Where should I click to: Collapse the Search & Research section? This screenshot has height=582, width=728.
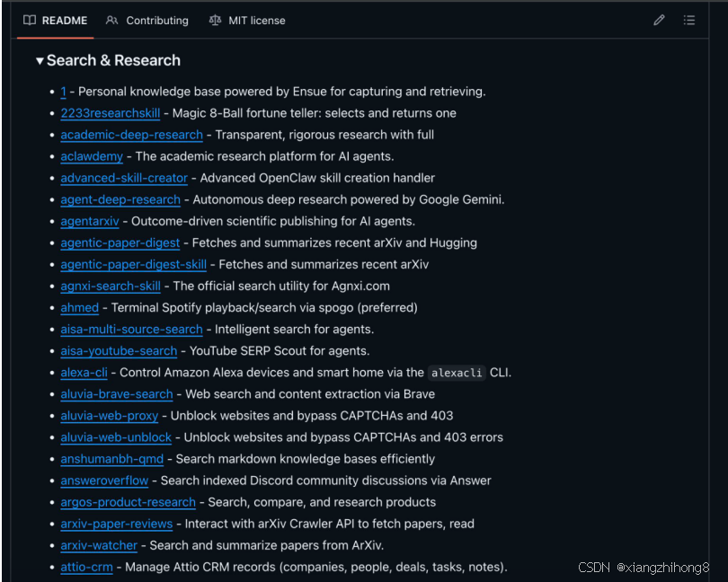click(40, 61)
